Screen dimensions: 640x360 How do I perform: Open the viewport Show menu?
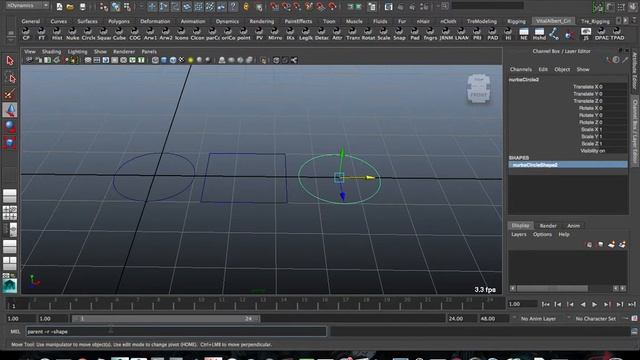pos(100,52)
